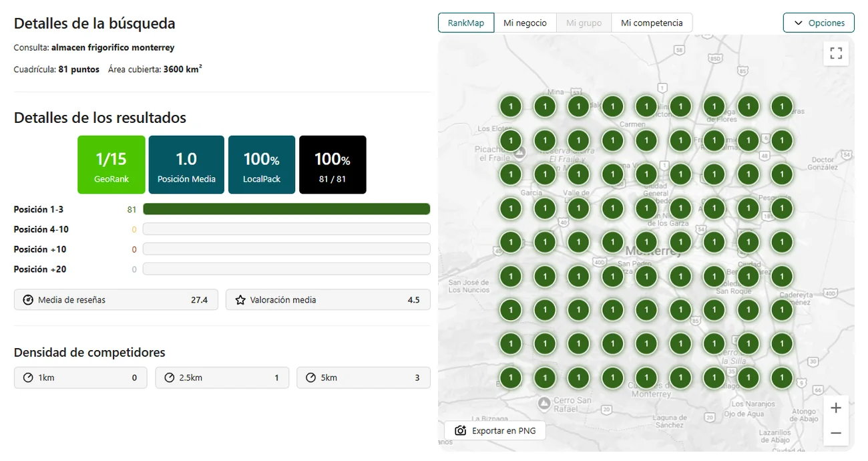The width and height of the screenshot is (868, 461).
Task: Click the fullscreen icon on the map
Action: 836,53
